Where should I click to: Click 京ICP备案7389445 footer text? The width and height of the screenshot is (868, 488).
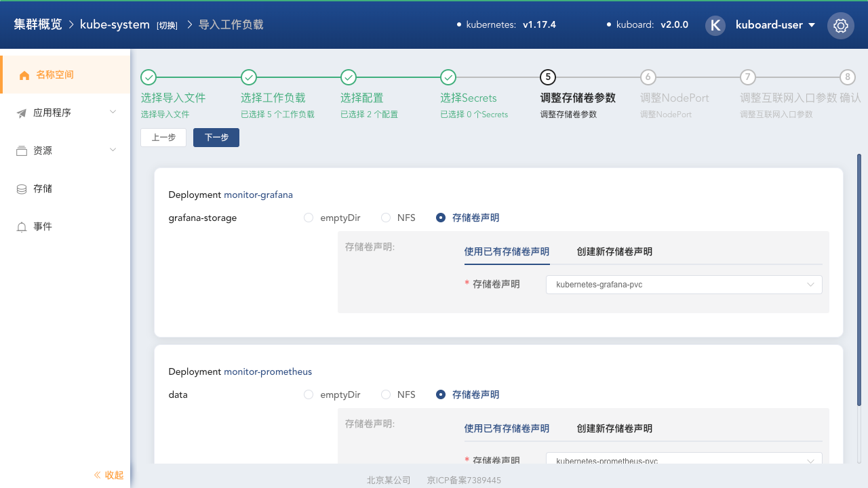[x=464, y=480]
